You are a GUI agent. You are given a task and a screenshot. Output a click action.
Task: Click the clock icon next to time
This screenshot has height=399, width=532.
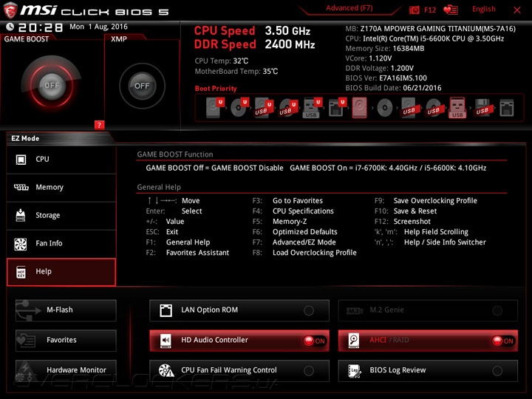(x=10, y=27)
